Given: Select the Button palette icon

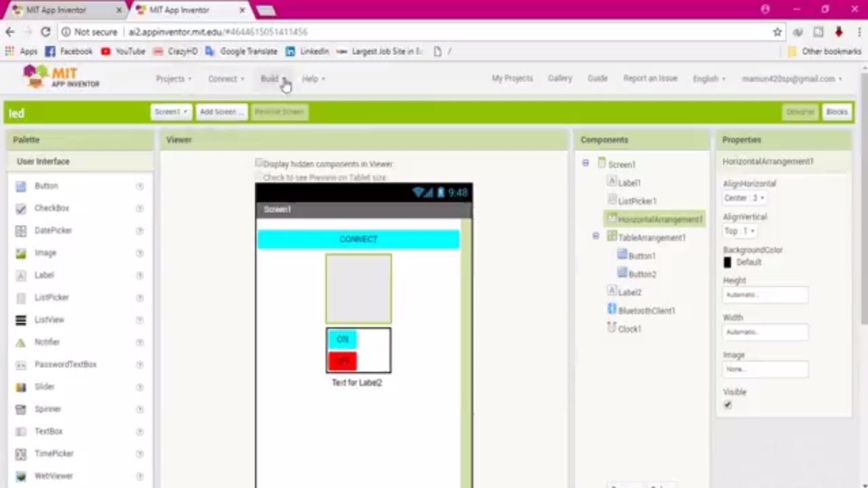Looking at the screenshot, I should click(x=21, y=186).
